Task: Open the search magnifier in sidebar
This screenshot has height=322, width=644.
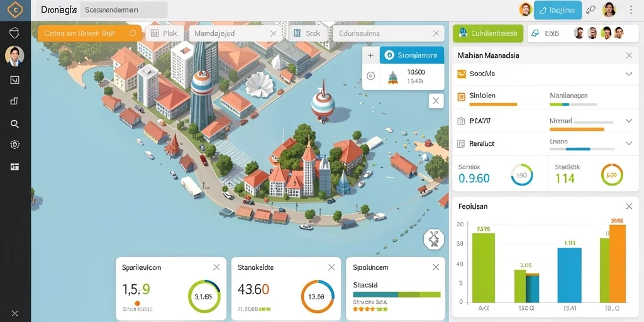Action: pos(14,124)
